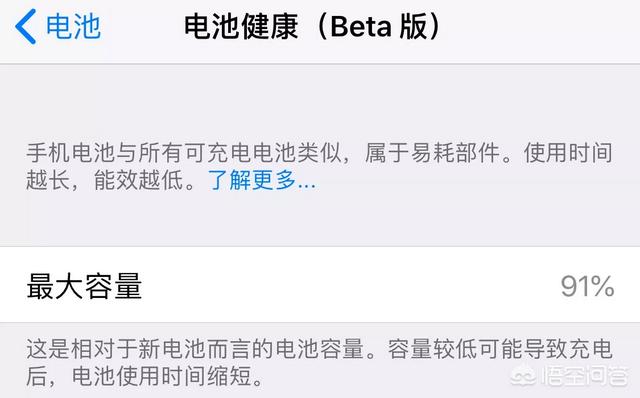This screenshot has width=640, height=398.
Task: Tap the 这是相对于新电池而言的电池容量 footnote line
Action: pos(195,348)
